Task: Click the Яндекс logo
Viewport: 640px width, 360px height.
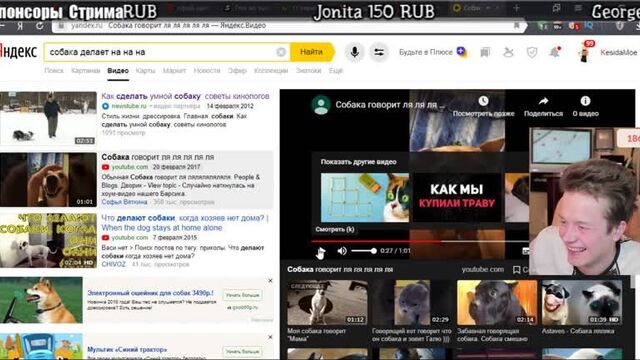Action: (x=18, y=52)
